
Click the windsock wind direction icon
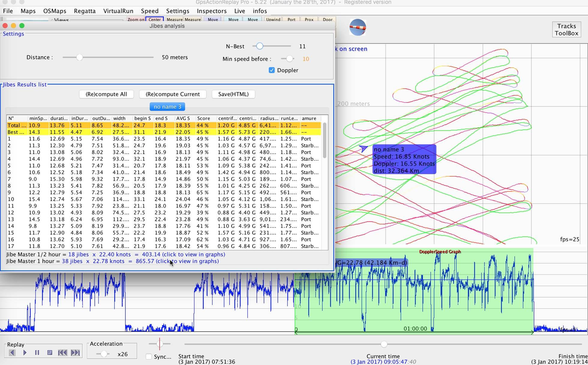pyautogui.click(x=358, y=28)
